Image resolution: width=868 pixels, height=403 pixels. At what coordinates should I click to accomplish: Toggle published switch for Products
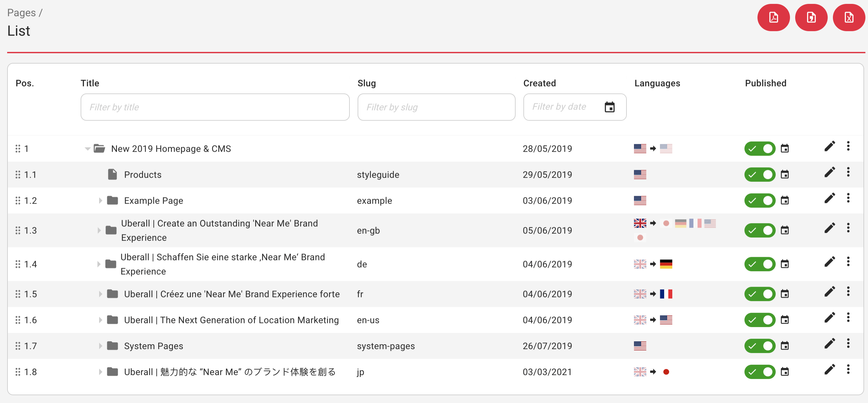pos(760,174)
